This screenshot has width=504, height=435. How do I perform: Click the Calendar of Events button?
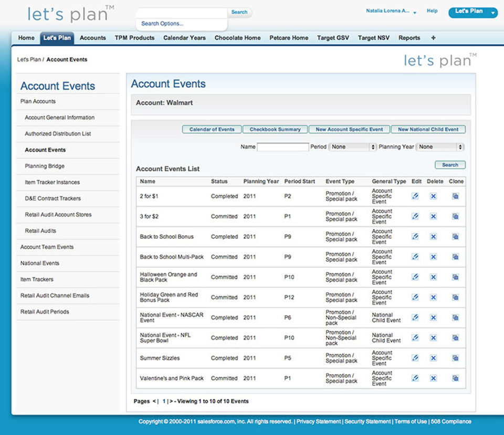(212, 130)
